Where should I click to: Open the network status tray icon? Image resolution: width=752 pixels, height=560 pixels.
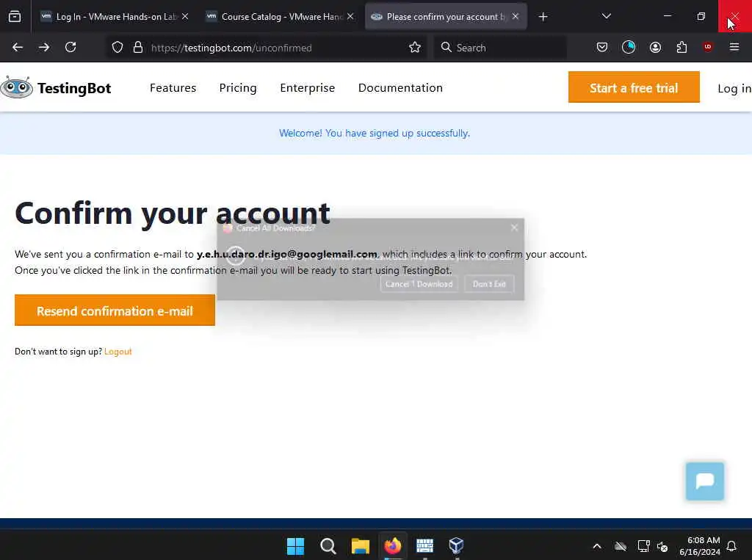click(643, 546)
